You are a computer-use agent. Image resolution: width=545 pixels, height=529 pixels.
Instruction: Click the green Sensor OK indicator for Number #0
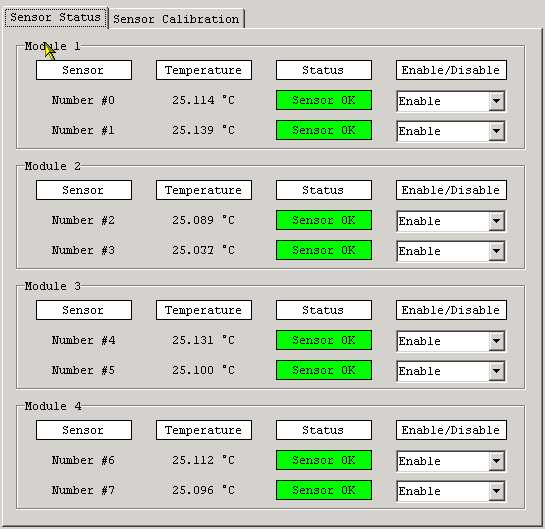pos(324,100)
